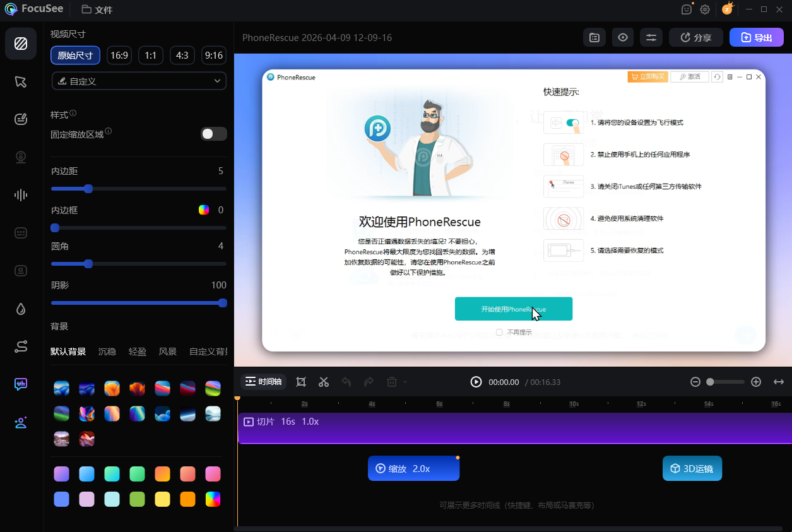Select the scissors split tool
This screenshot has height=532, width=792.
324,382
